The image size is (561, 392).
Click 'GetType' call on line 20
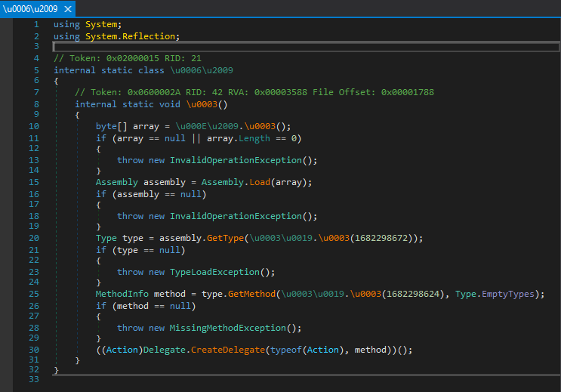click(225, 238)
